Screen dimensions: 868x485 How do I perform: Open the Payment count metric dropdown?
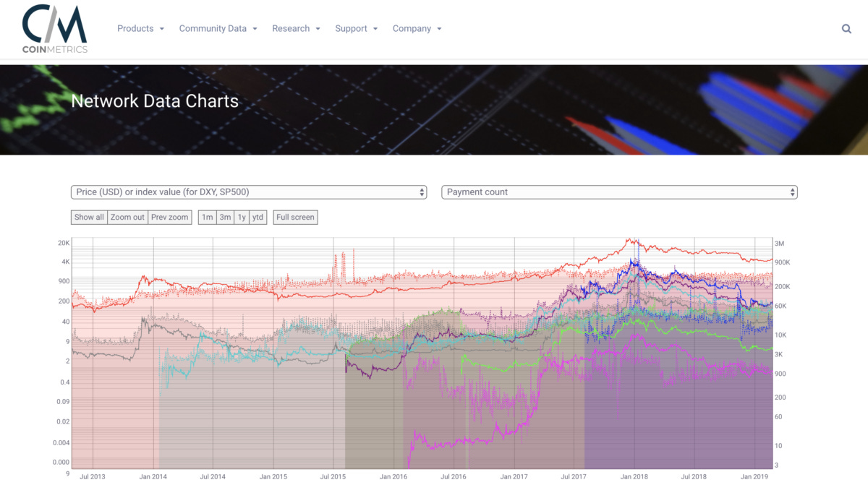619,192
